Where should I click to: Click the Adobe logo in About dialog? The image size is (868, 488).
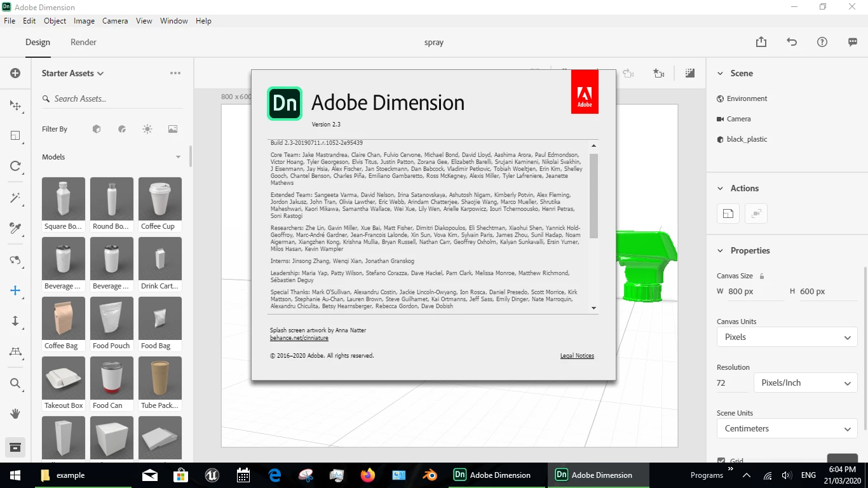click(x=585, y=92)
